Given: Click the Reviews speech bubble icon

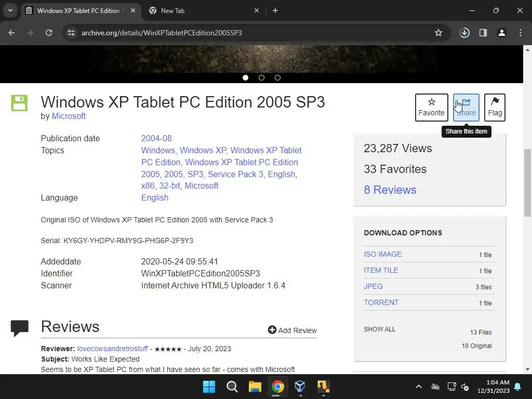Looking at the screenshot, I should pyautogui.click(x=19, y=328).
